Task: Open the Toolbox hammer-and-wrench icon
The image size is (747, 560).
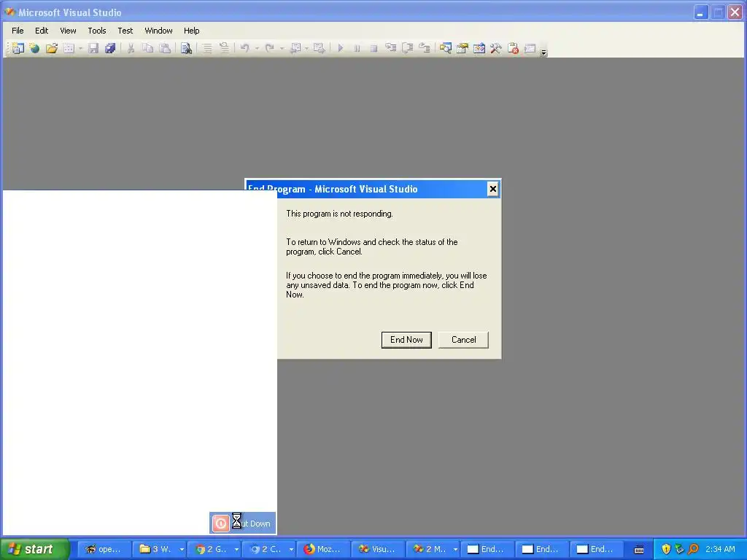Action: coord(496,48)
